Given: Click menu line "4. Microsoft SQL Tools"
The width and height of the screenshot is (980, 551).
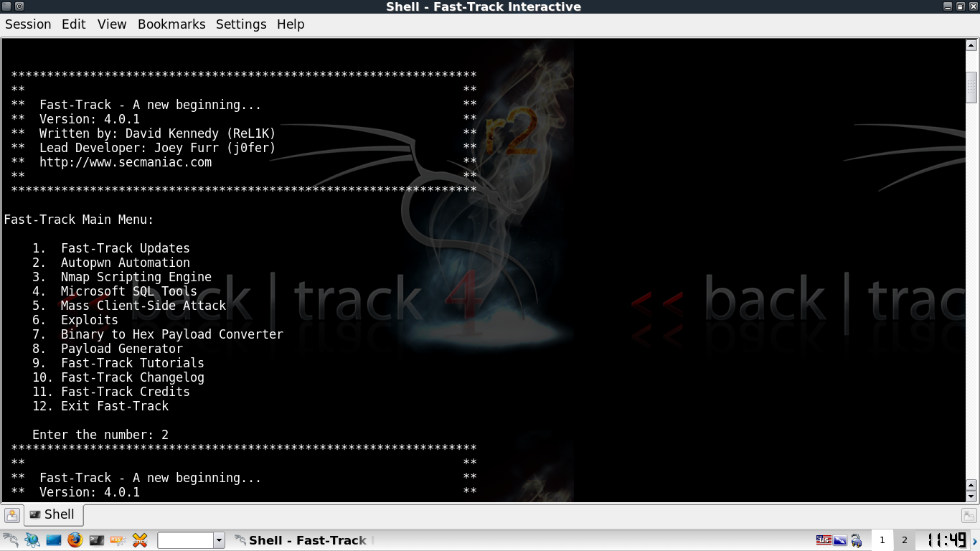Looking at the screenshot, I should coord(115,291).
